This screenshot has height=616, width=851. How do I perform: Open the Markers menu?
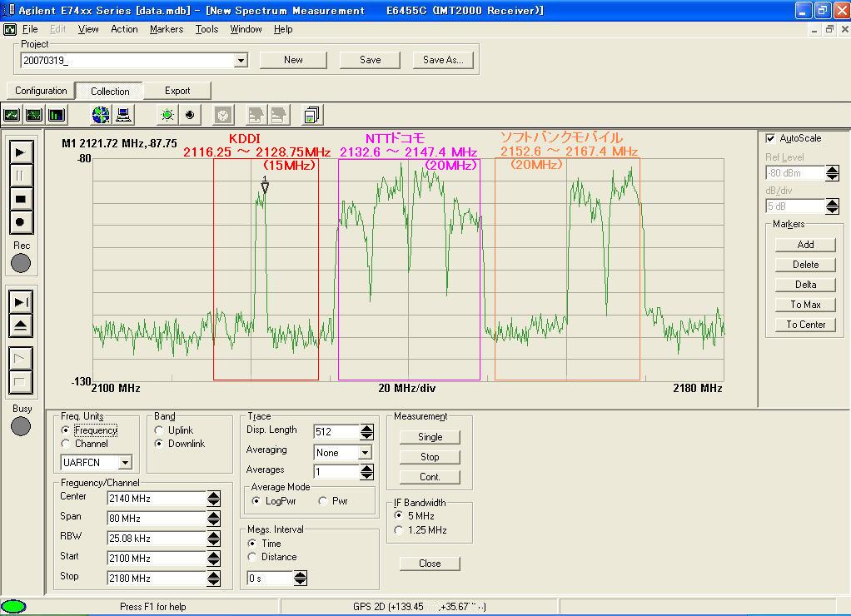point(167,29)
